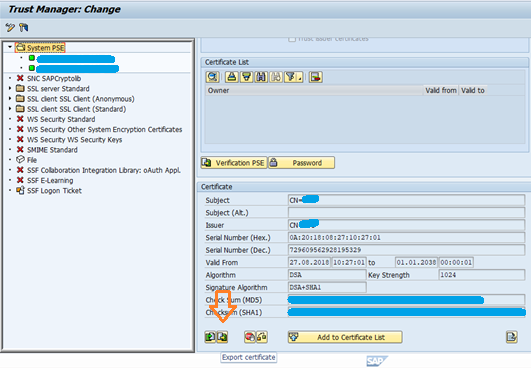Click the Valid to column header
Viewport: 531px width, 368px height.
click(x=473, y=90)
